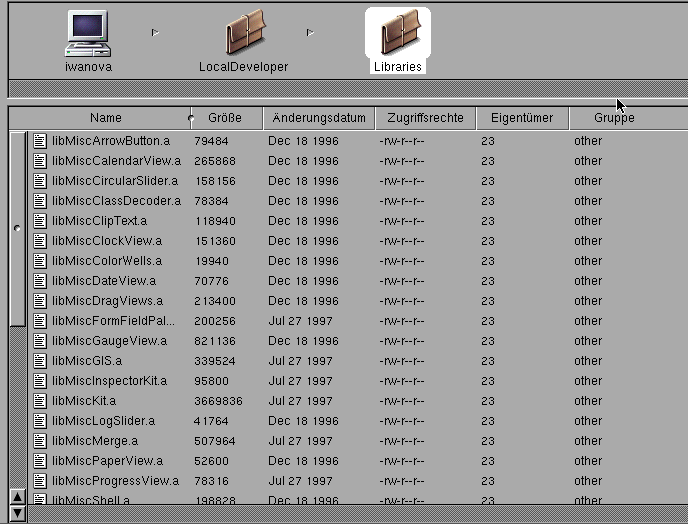This screenshot has height=525, width=688.
Task: Sort by the Name column header
Action: 105,118
